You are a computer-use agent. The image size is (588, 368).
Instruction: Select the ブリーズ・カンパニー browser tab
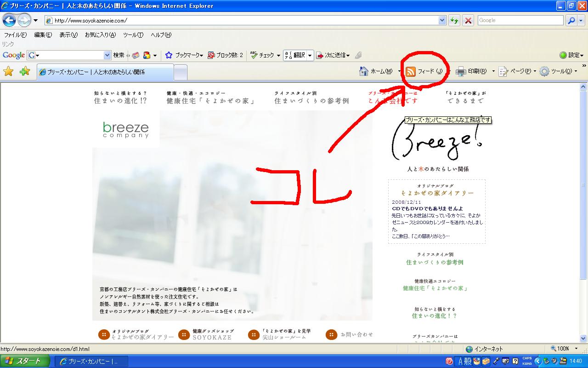105,72
